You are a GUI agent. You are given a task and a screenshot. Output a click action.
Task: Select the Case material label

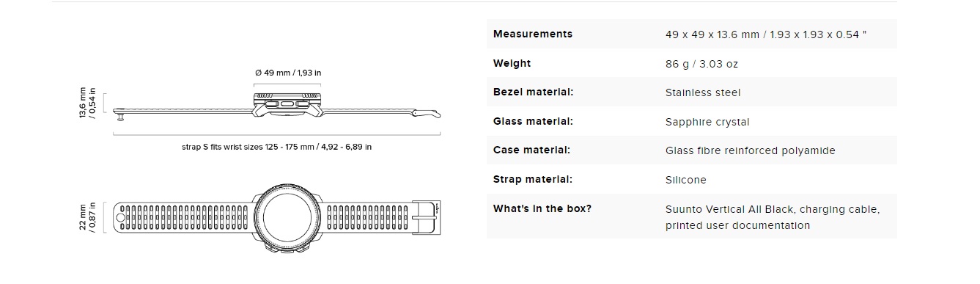pos(531,150)
